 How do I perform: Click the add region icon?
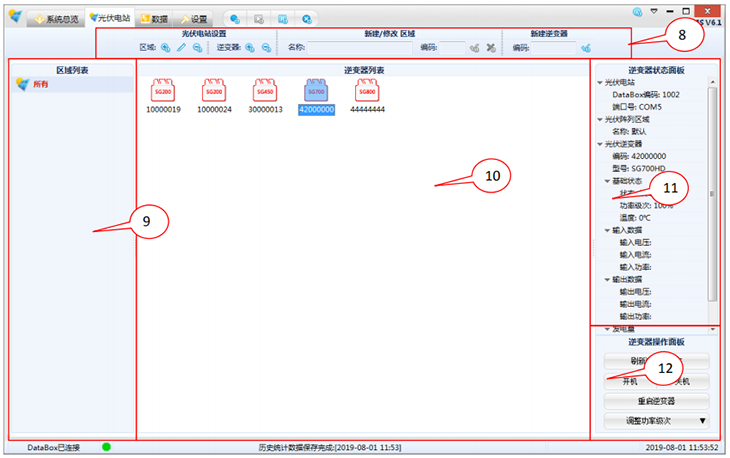(x=166, y=47)
